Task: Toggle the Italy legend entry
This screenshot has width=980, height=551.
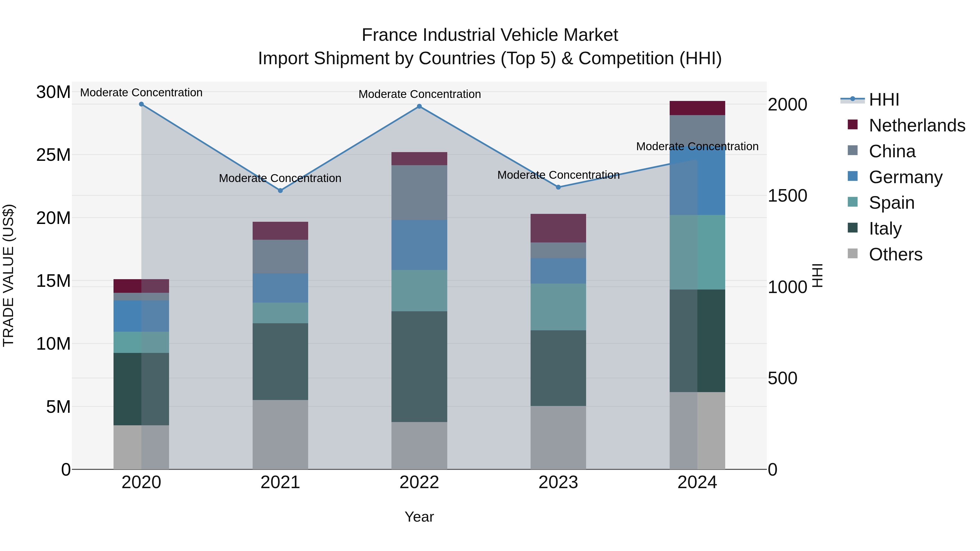Action: pyautogui.click(x=875, y=229)
